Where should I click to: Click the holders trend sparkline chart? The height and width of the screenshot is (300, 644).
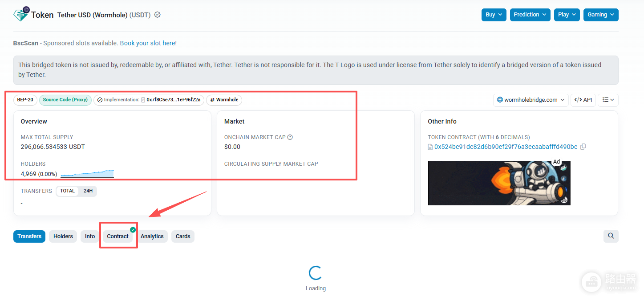coord(87,173)
